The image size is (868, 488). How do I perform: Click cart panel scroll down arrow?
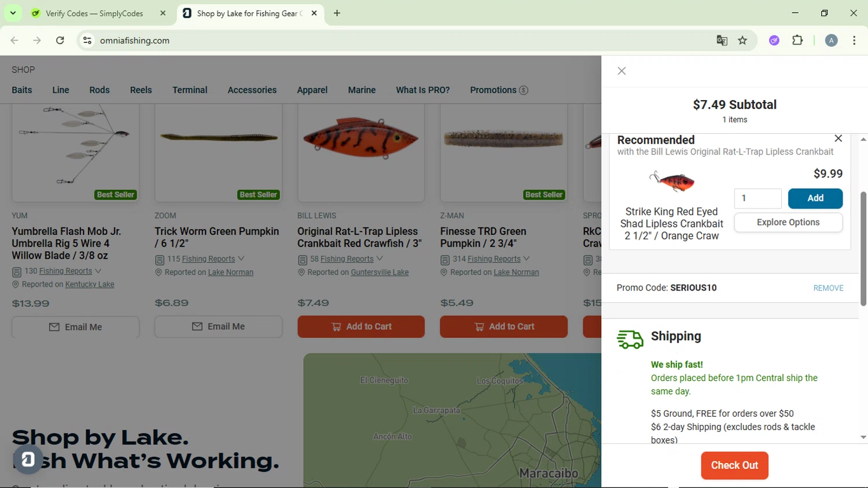[863, 437]
